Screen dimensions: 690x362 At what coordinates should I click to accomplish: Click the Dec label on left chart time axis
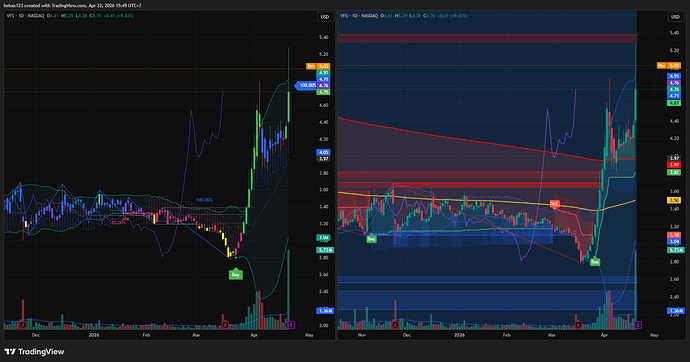(x=36, y=335)
